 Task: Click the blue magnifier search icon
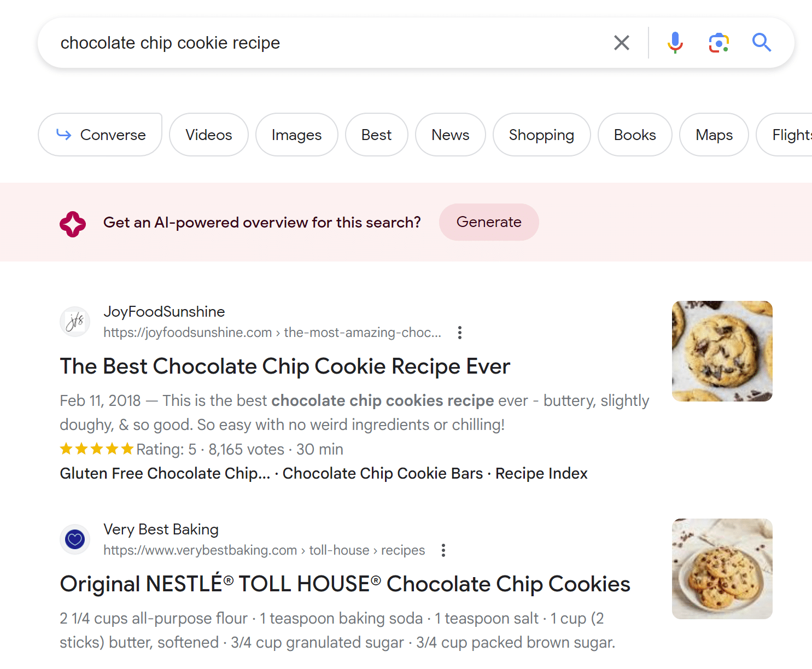761,43
